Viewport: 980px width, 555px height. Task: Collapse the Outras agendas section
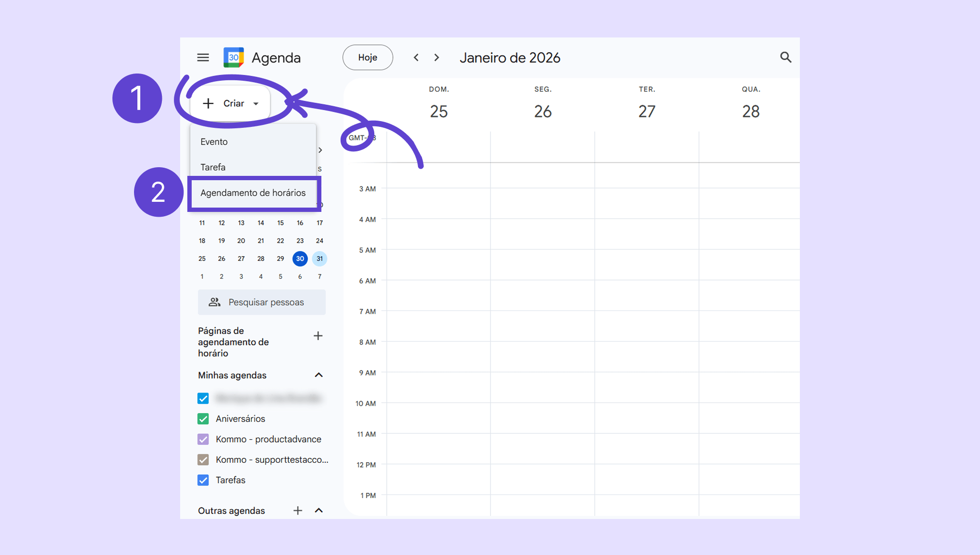tap(318, 510)
